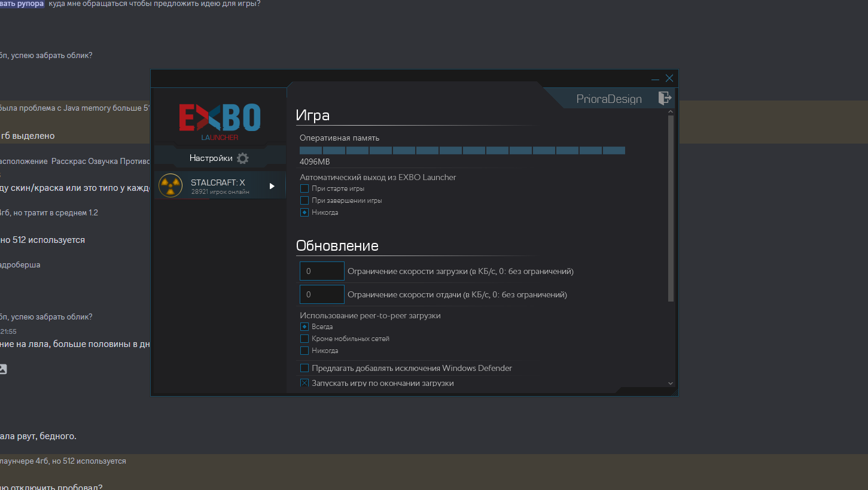This screenshot has width=868, height=490.
Task: Click the vertical scrollbar thumb in settings
Action: 671,208
